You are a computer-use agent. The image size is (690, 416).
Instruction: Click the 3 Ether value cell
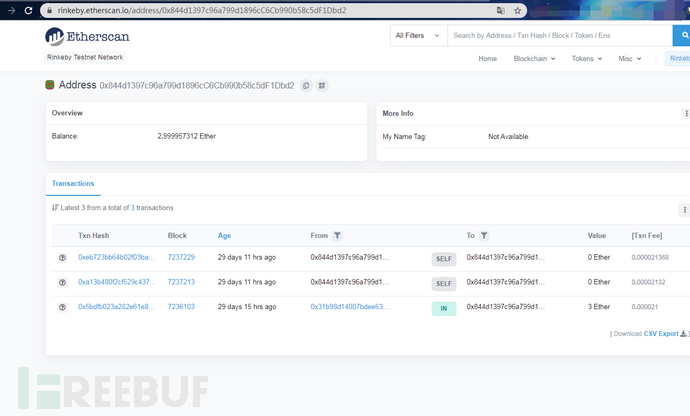(599, 306)
